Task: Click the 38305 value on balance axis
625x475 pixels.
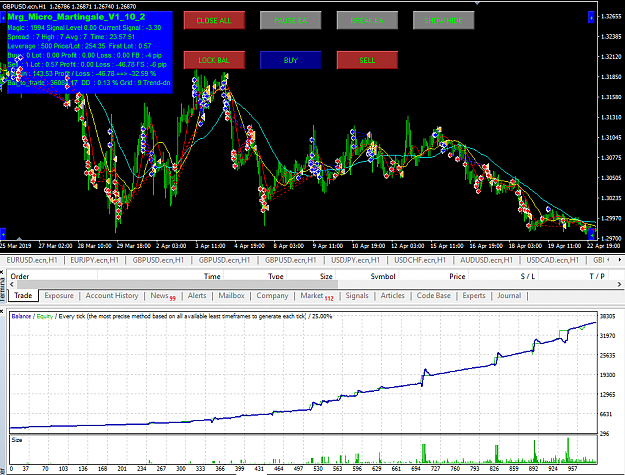Action: 608,316
